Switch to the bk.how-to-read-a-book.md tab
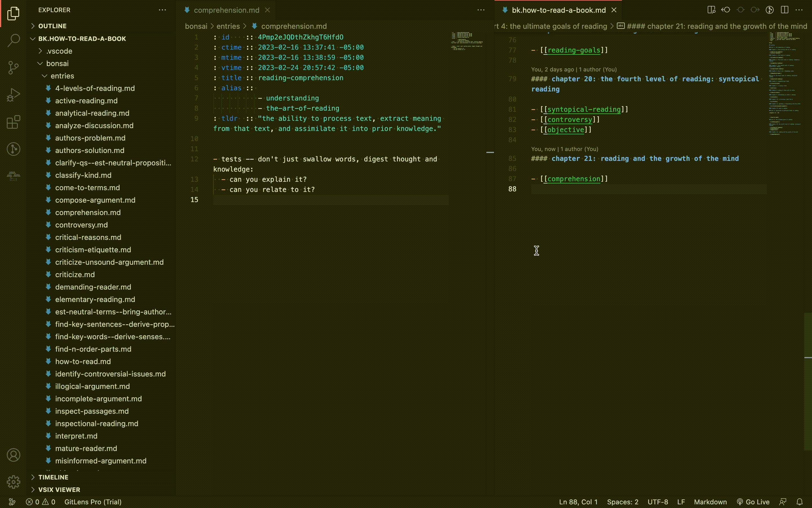812x508 pixels. [559, 10]
